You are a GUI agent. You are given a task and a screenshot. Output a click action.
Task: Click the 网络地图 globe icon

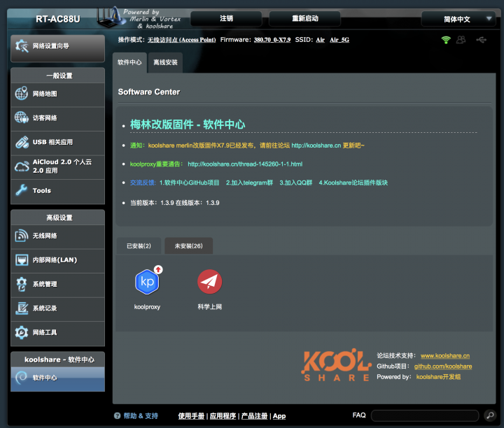tap(22, 94)
